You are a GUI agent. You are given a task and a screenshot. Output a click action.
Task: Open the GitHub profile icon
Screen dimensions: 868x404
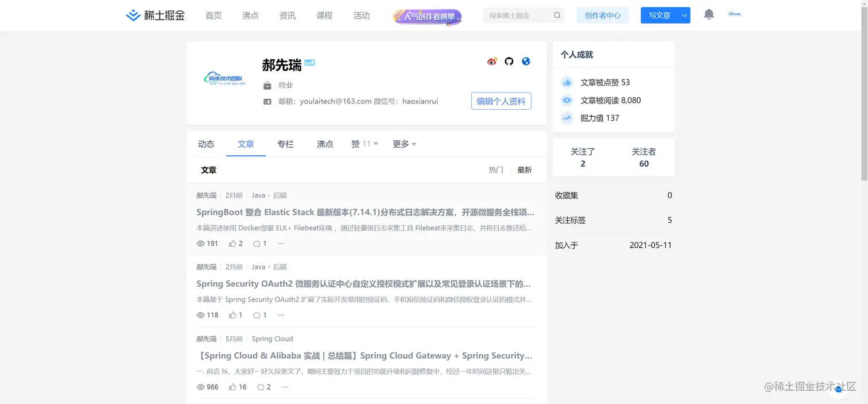[x=509, y=61]
